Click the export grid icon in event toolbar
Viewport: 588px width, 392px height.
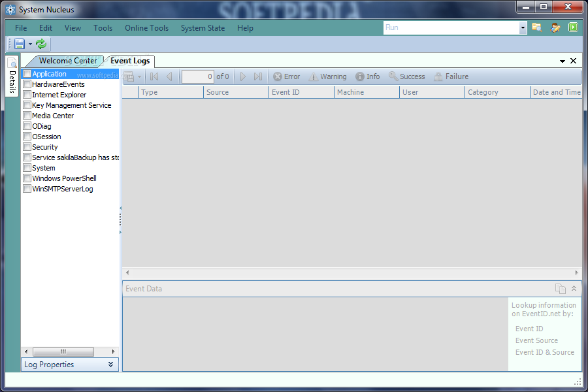(x=129, y=76)
